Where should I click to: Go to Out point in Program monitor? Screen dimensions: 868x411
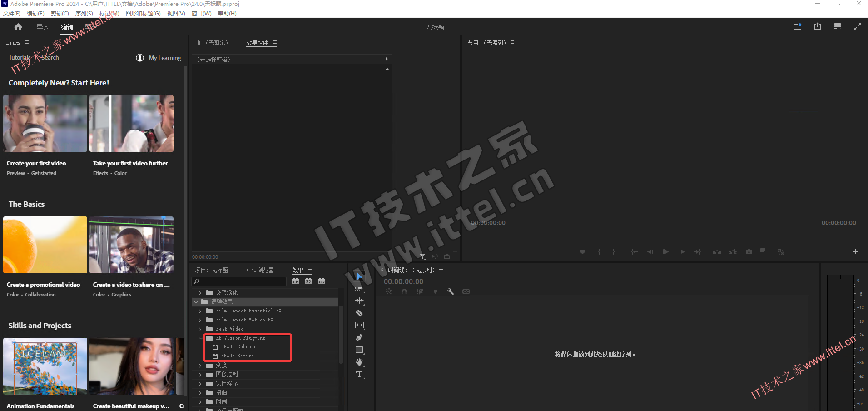(697, 252)
